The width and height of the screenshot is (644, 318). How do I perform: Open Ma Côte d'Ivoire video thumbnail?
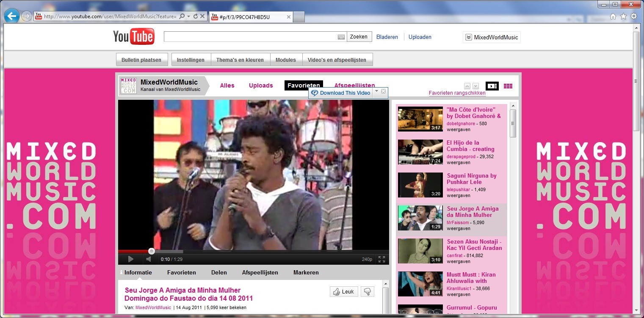coord(420,119)
